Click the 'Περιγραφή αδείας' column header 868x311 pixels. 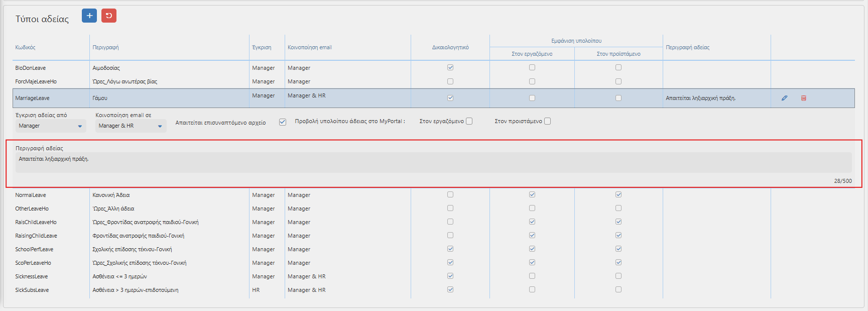[687, 47]
